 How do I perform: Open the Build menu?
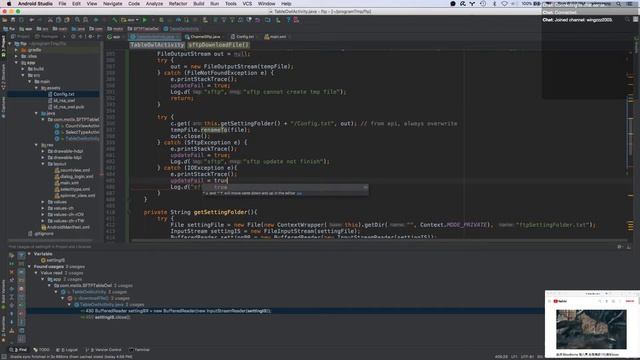[199, 4]
